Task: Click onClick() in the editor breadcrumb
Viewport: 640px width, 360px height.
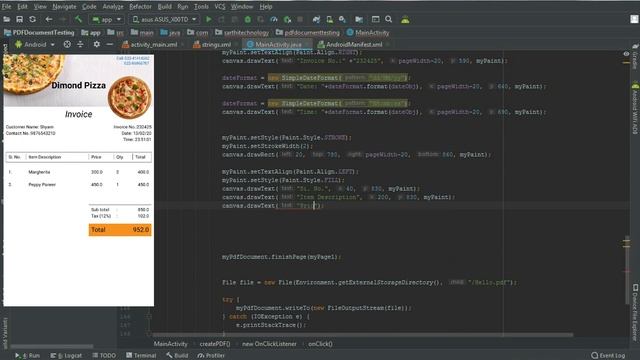Action: click(320, 344)
